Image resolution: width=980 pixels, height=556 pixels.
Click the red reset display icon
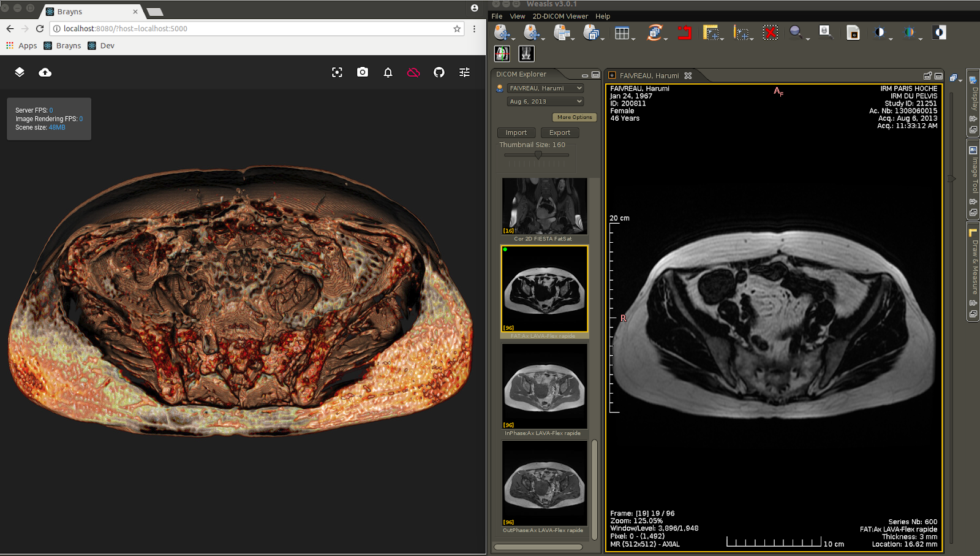click(x=684, y=33)
